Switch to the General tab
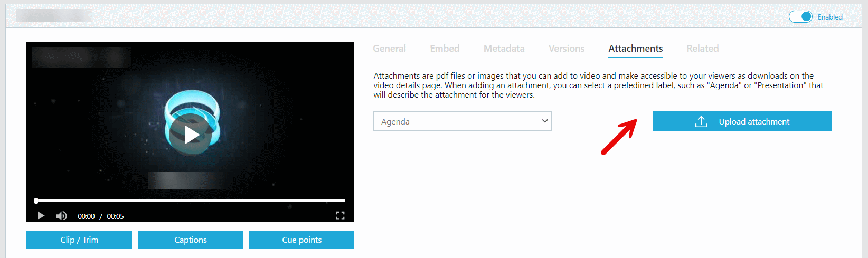 coord(390,49)
